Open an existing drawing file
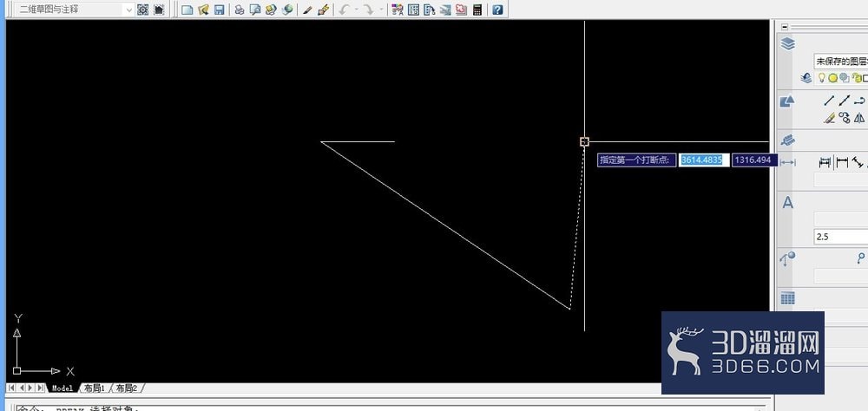The image size is (868, 411). (x=203, y=10)
